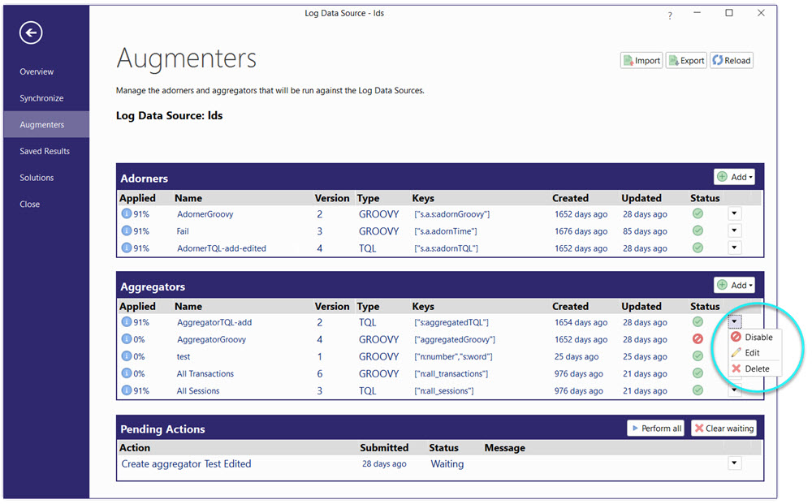812x504 pixels.
Task: Click the green plus Add icon in Adorners
Action: (723, 176)
